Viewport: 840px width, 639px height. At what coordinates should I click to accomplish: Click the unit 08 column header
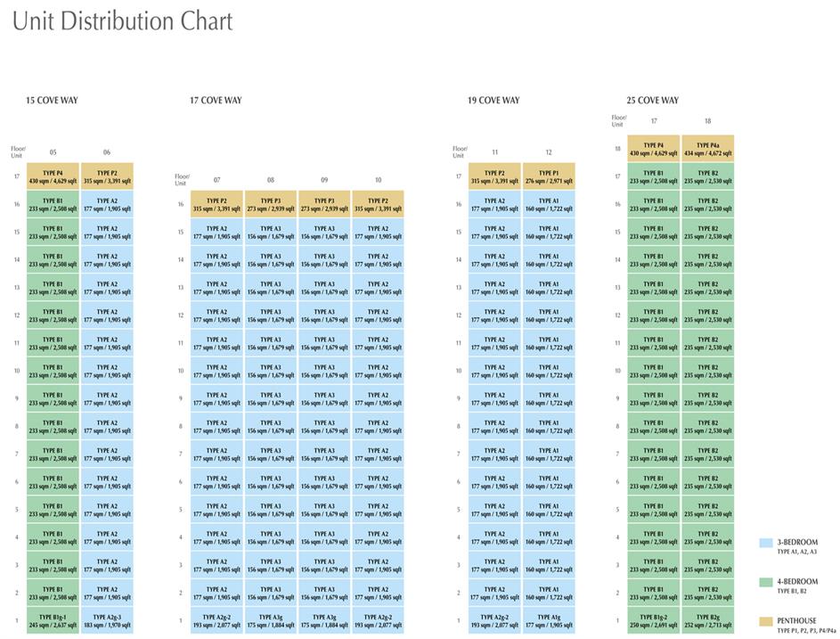[x=271, y=180]
